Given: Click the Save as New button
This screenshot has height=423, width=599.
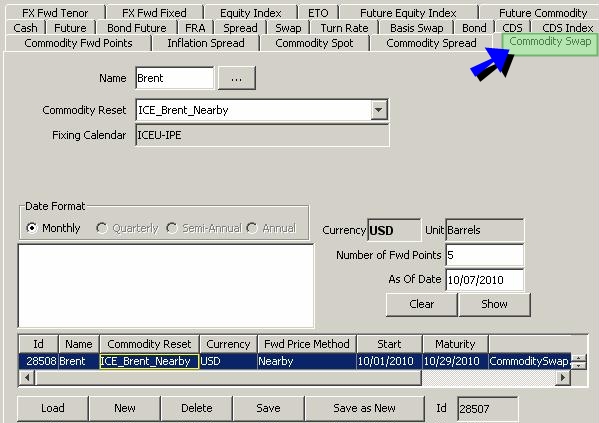Looking at the screenshot, I should (364, 408).
